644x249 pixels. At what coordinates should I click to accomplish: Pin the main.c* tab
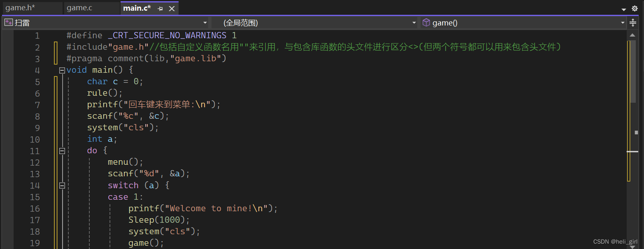[160, 8]
